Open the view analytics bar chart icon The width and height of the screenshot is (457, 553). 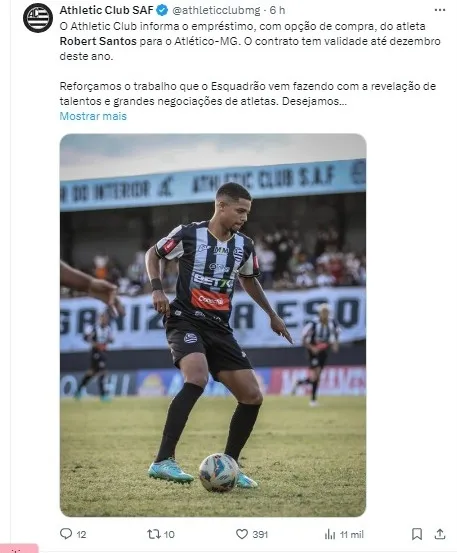click(330, 534)
